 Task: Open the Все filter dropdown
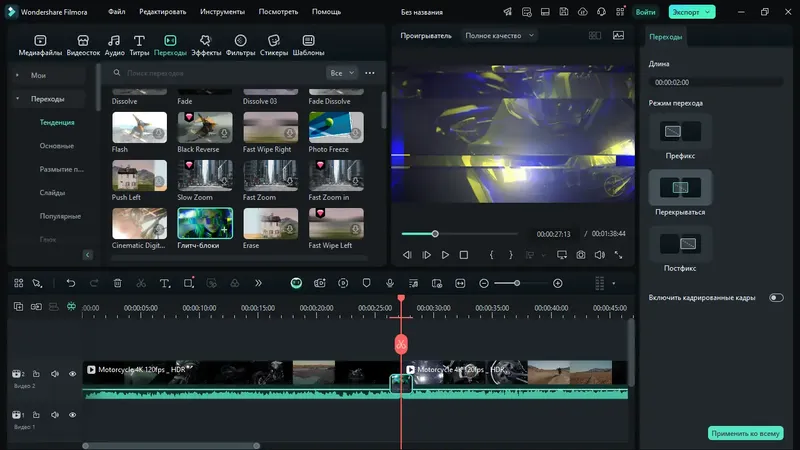pyautogui.click(x=341, y=73)
